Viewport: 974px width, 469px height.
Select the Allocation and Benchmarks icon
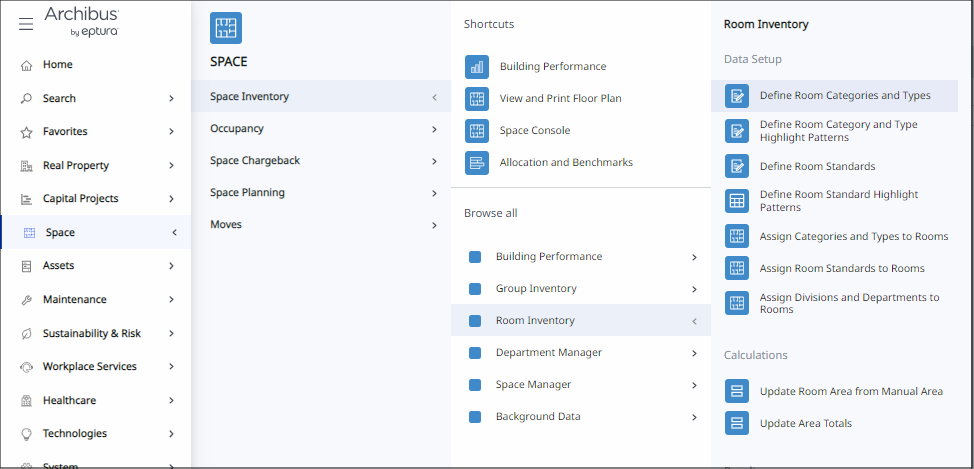coord(477,163)
